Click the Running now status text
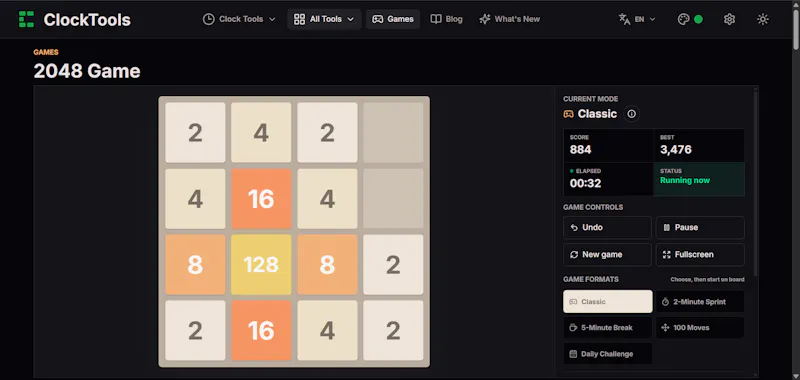 pyautogui.click(x=685, y=181)
